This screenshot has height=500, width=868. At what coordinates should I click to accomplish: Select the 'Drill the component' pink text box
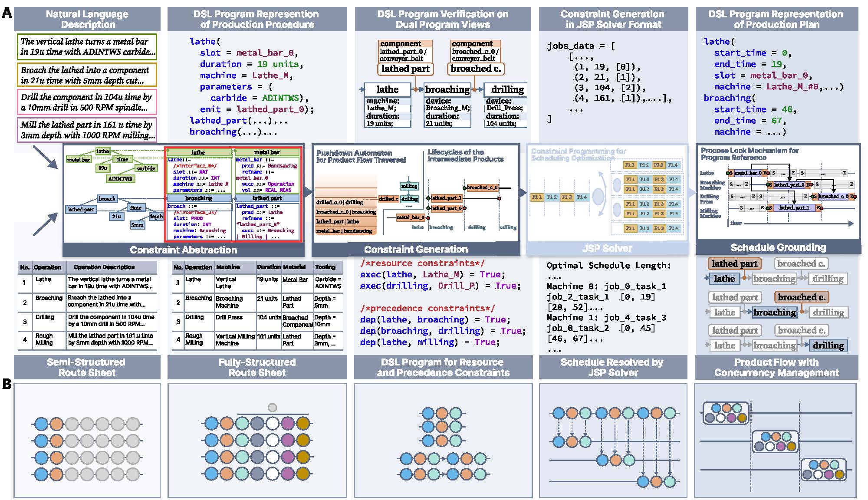point(87,102)
